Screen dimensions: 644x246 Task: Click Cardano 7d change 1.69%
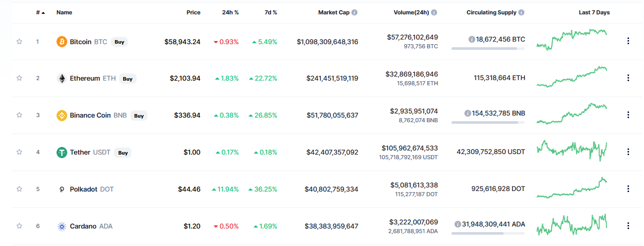click(x=264, y=226)
